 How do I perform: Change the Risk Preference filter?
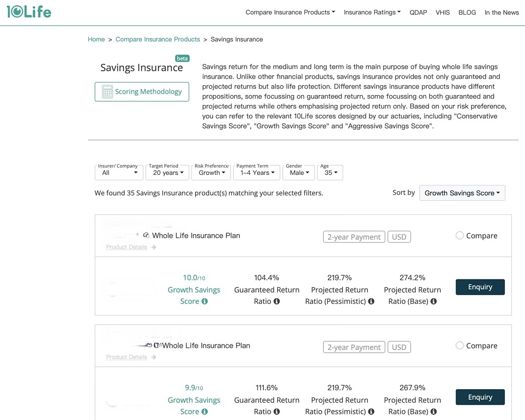click(x=212, y=173)
